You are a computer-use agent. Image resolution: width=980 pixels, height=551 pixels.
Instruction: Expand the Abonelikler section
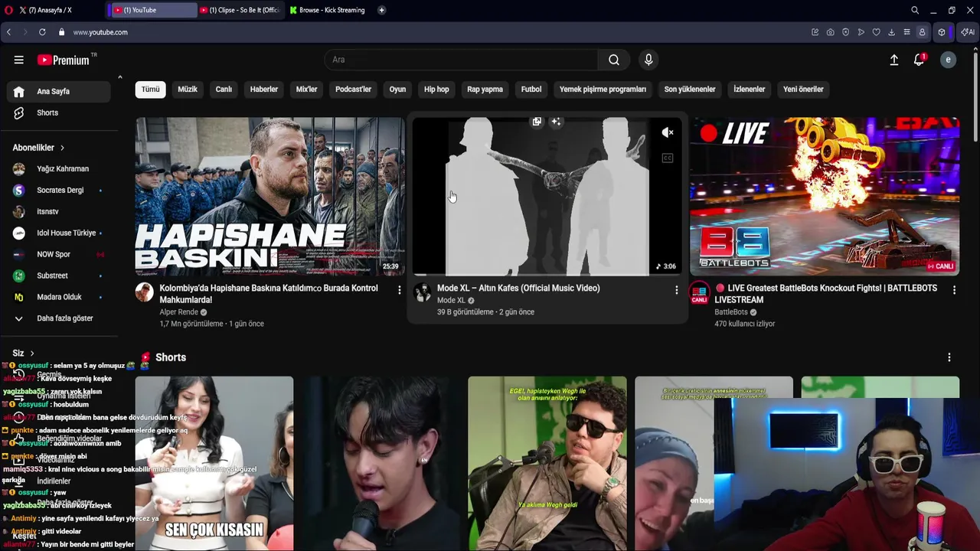pyautogui.click(x=38, y=148)
